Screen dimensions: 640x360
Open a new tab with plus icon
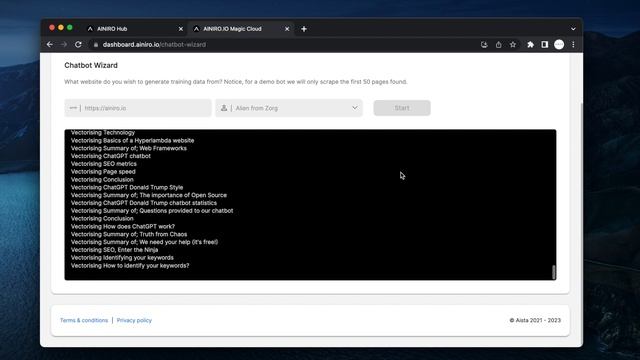pyautogui.click(x=304, y=29)
